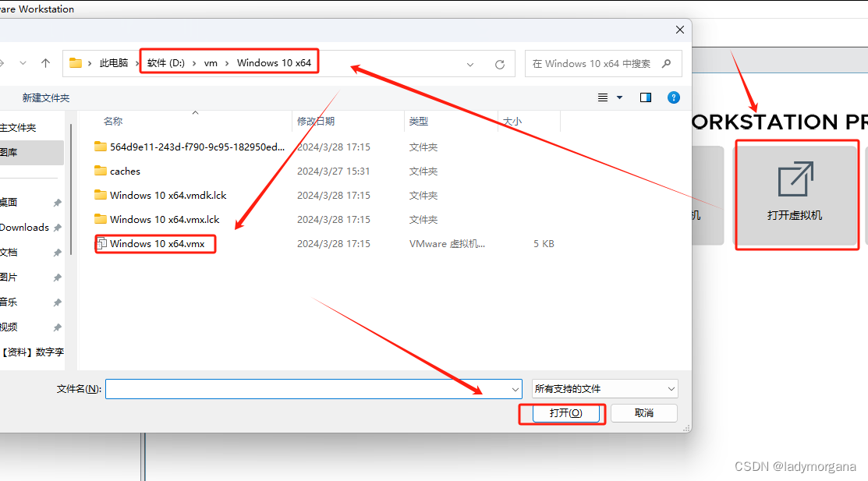Screen dimensions: 868x481
Task: Click the 2024/3/27 15:31 date cell
Action: click(x=333, y=171)
